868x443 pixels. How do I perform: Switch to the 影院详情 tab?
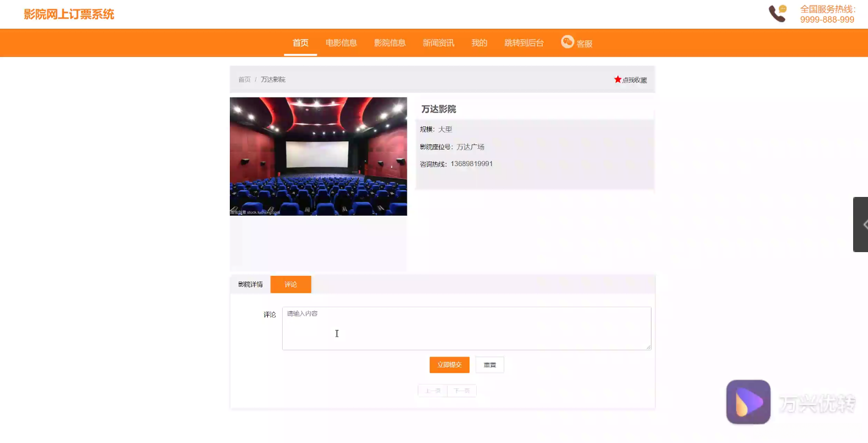250,285
